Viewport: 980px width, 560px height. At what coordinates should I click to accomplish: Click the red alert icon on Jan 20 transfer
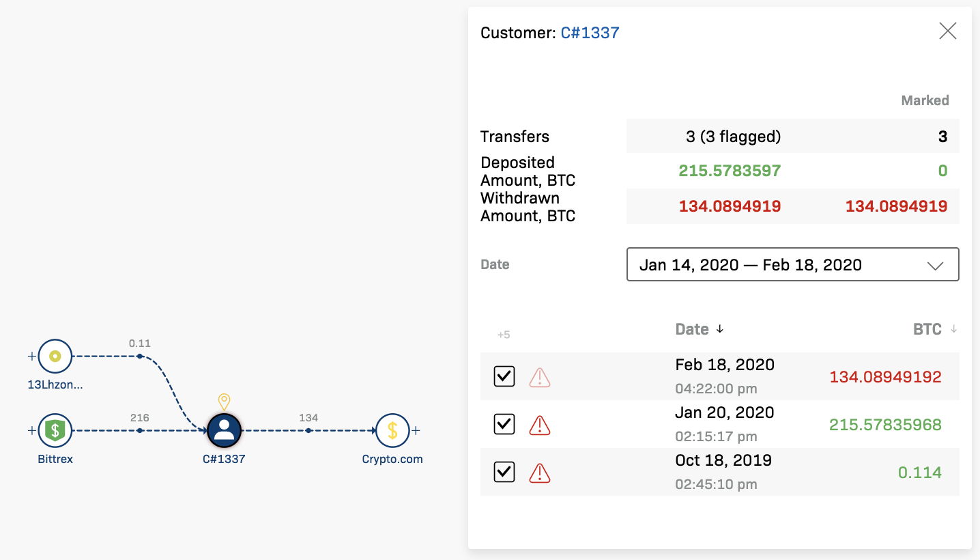click(x=540, y=423)
